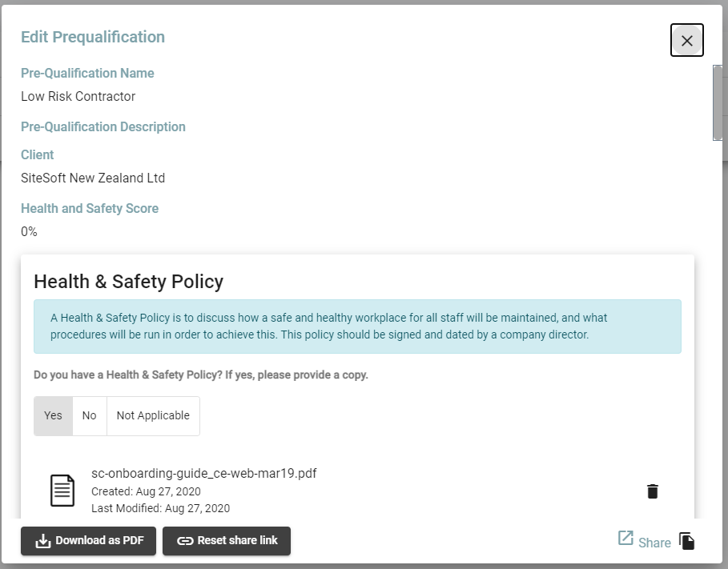Mark Health & Safety Policy as Not Applicable
The height and width of the screenshot is (569, 728).
point(153,415)
